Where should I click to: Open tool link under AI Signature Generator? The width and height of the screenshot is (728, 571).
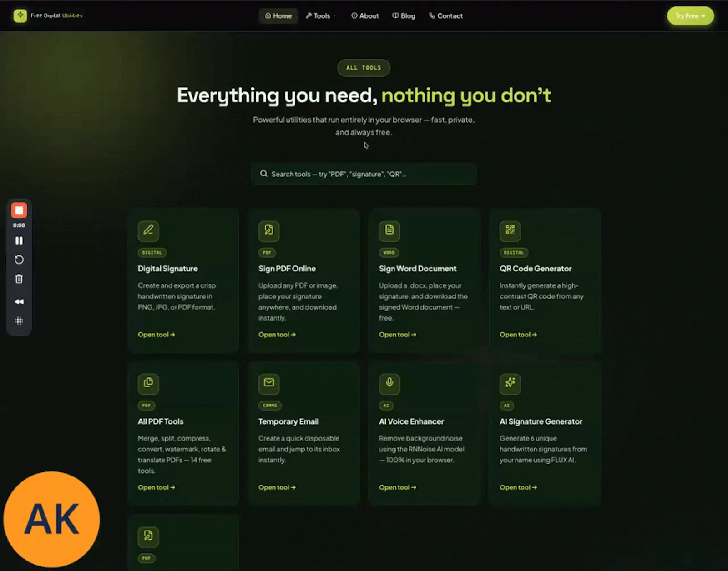pyautogui.click(x=518, y=487)
